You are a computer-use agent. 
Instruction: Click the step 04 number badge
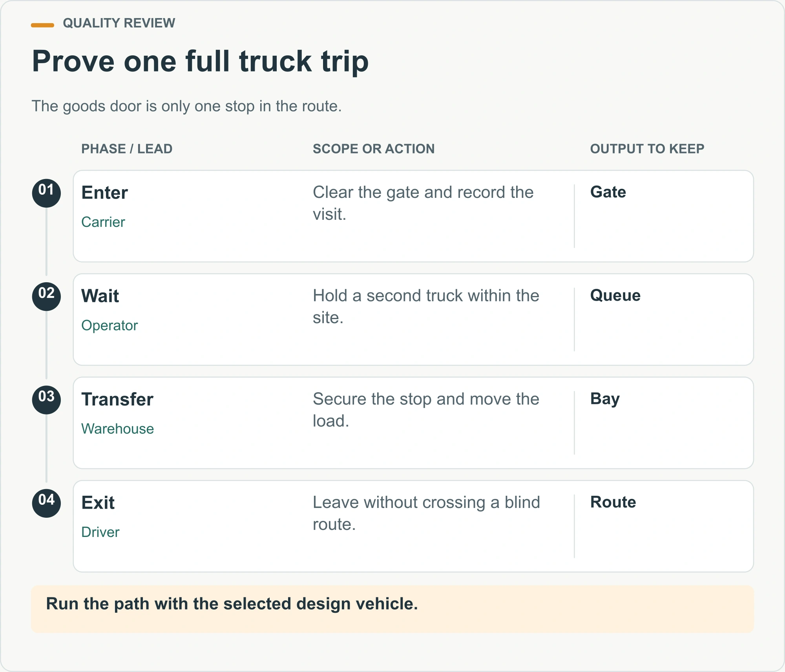click(46, 503)
